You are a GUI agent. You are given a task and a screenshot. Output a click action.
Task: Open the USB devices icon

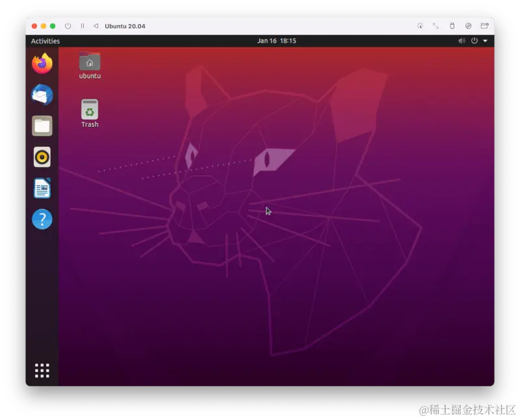(x=452, y=26)
